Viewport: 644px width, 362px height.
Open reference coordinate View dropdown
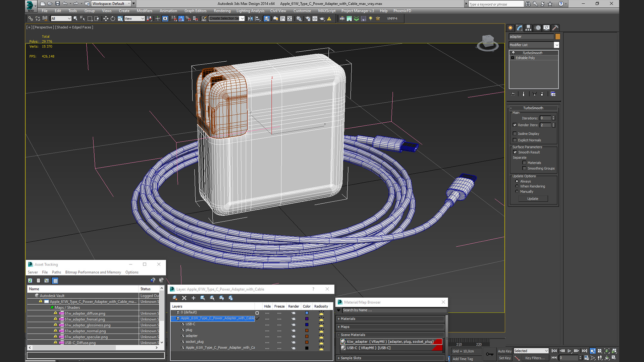click(x=135, y=19)
